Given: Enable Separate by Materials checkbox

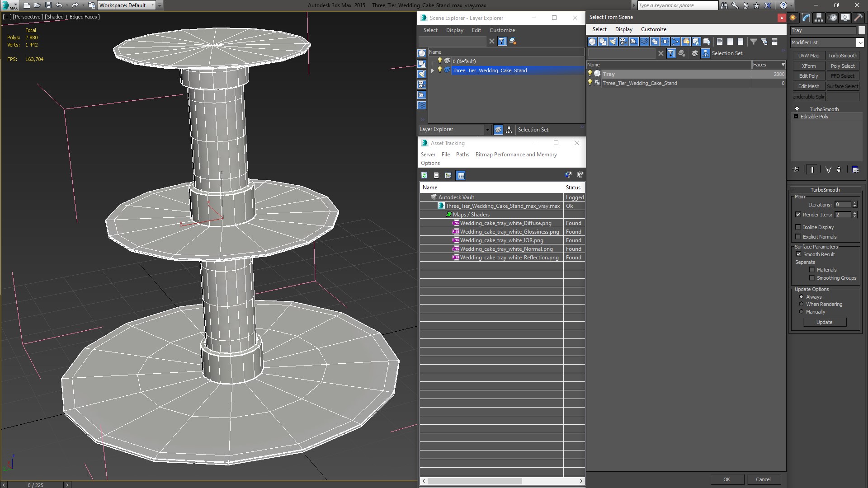Looking at the screenshot, I should pyautogui.click(x=812, y=270).
